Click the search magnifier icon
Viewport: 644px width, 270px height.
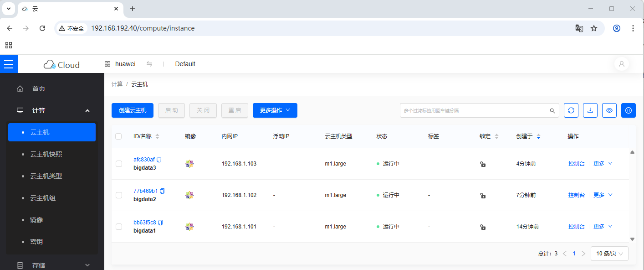point(552,111)
